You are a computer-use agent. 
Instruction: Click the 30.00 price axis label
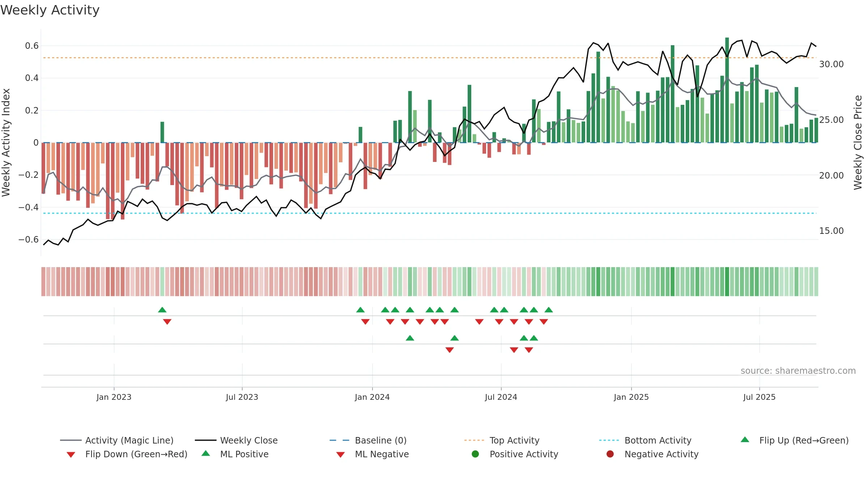pyautogui.click(x=831, y=64)
